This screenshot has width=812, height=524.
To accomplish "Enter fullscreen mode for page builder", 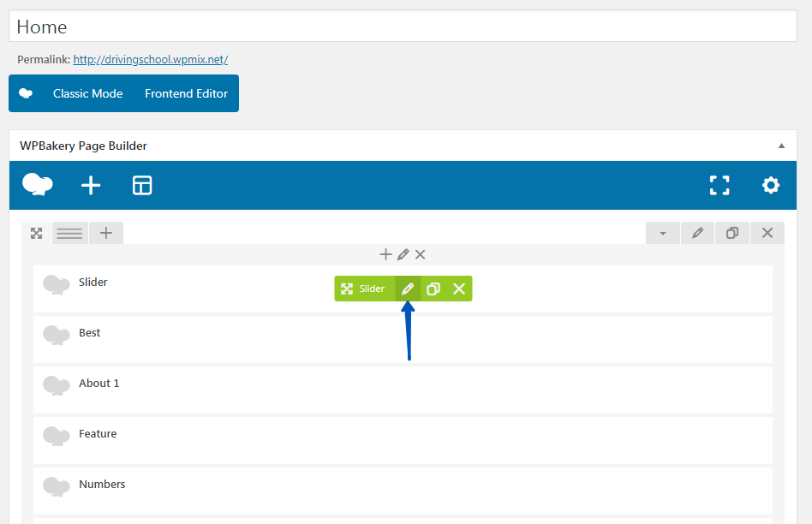I will click(719, 185).
